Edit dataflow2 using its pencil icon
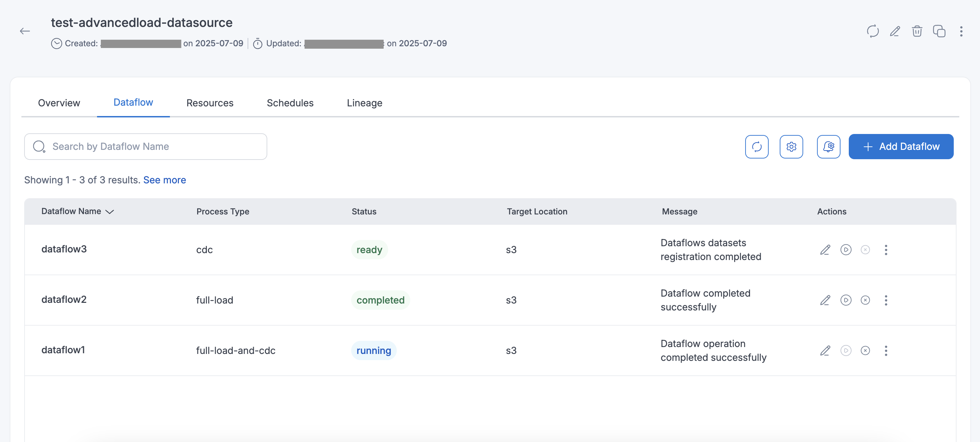This screenshot has height=442, width=980. [825, 300]
